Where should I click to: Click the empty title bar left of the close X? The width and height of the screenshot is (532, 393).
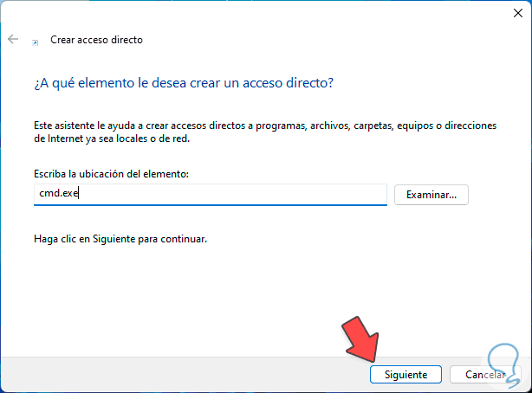pos(260,15)
